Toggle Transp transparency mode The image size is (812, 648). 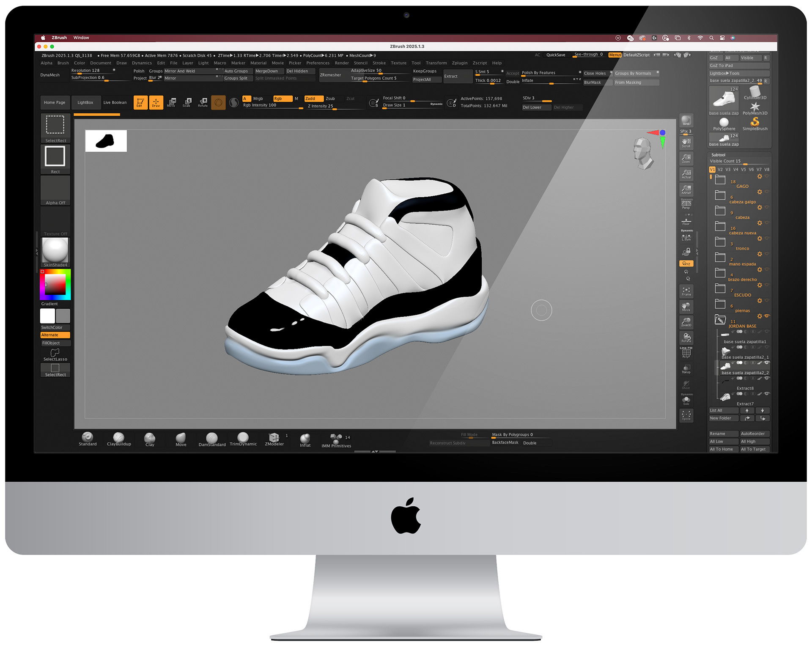(686, 369)
